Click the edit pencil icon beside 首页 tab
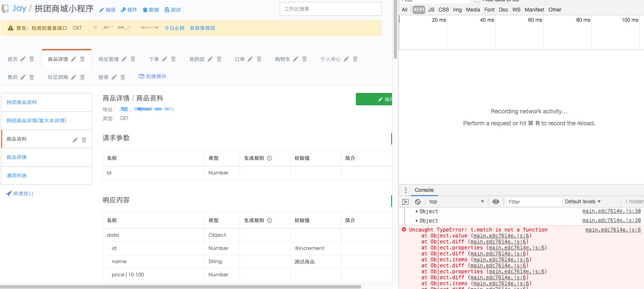The width and height of the screenshot is (644, 289). click(x=23, y=59)
